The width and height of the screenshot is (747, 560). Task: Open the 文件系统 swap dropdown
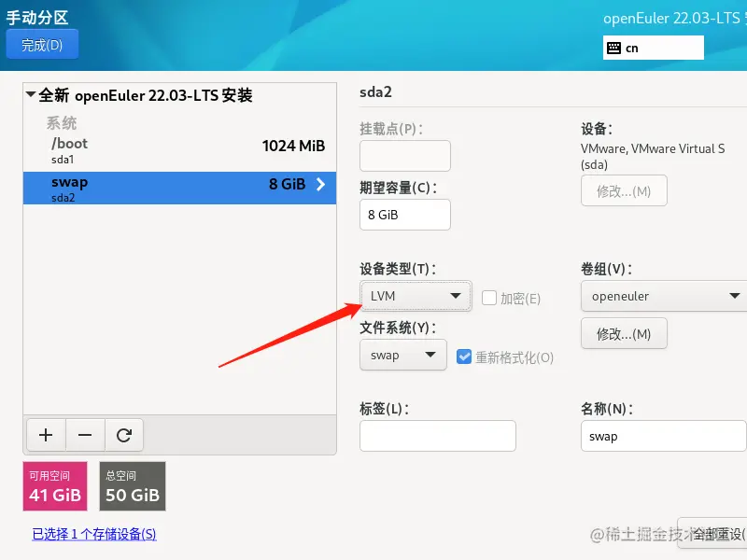[403, 355]
